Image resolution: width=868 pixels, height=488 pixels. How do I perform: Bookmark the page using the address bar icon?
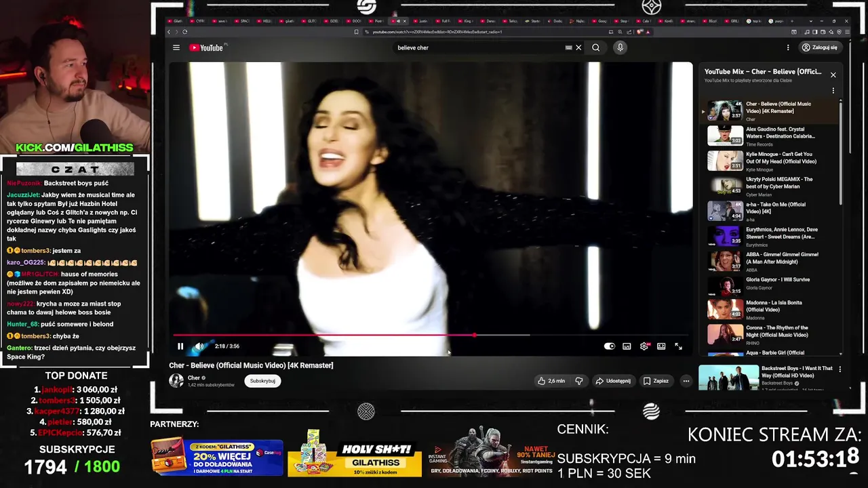click(356, 32)
